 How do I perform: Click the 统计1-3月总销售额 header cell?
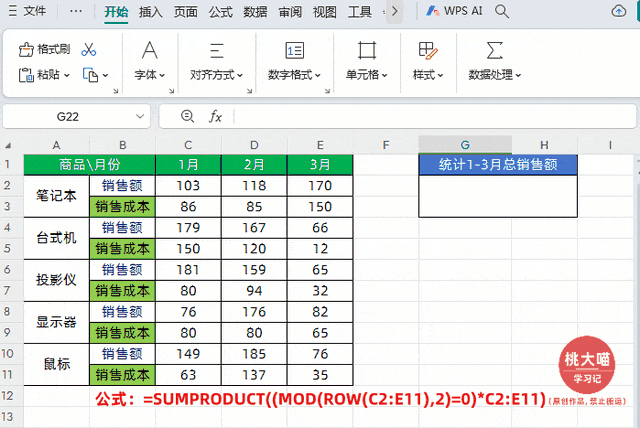pos(498,165)
